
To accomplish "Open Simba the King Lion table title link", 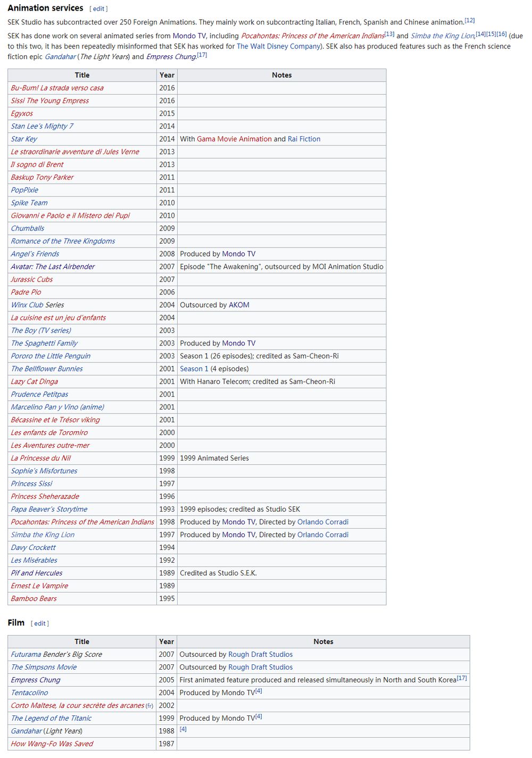I will coord(43,535).
